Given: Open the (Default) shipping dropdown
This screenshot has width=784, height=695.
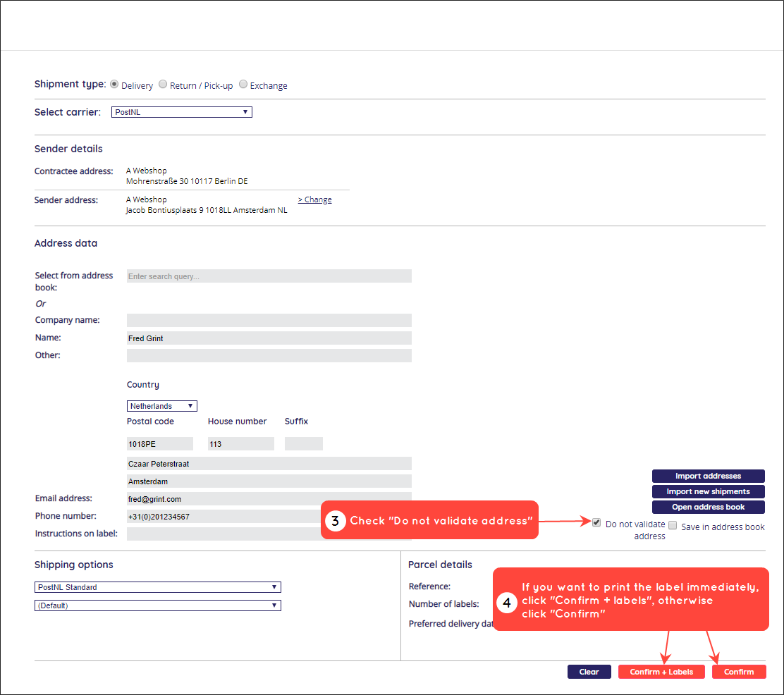Looking at the screenshot, I should [x=157, y=605].
